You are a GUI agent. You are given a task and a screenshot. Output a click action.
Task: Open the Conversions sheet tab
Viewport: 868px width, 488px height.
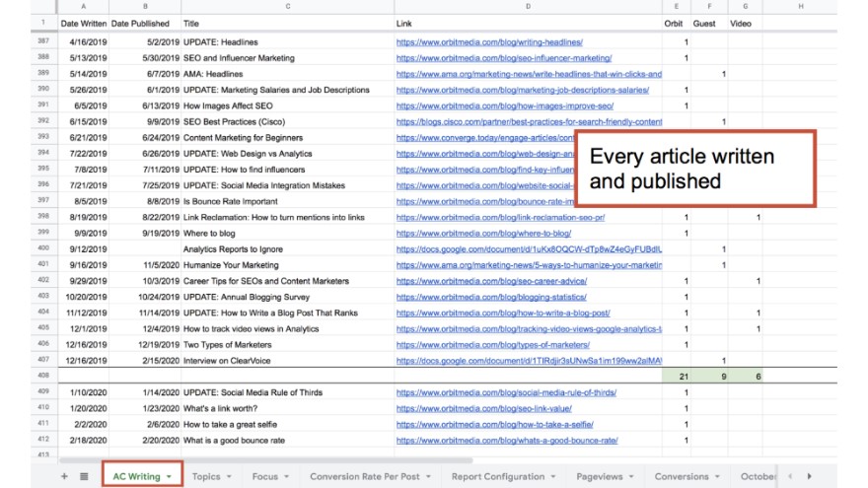pyautogui.click(x=682, y=476)
